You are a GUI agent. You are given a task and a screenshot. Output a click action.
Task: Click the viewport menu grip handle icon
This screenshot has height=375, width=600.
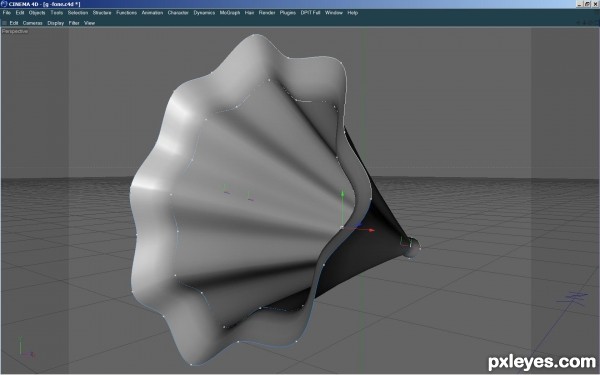point(5,23)
